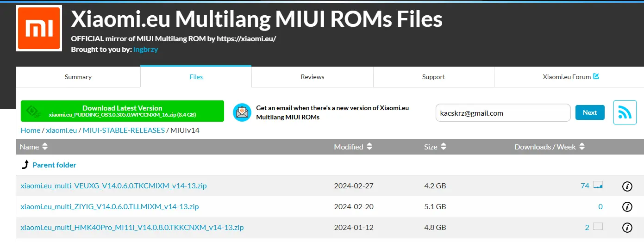Go up to Parent folder
Viewport: 644px width, 242px height.
[54, 165]
